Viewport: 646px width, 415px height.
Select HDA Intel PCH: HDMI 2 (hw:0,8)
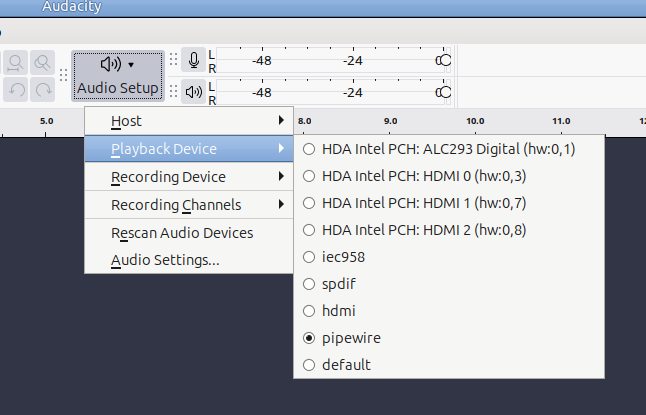point(449,230)
